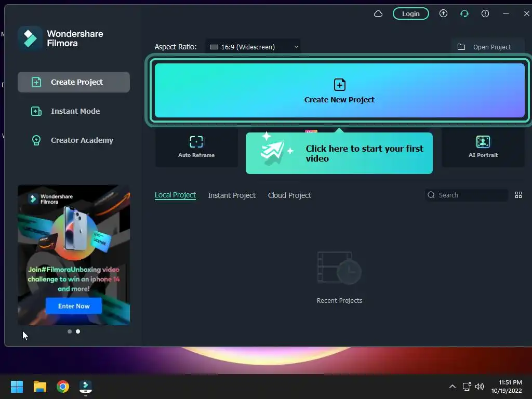Viewport: 532px width, 399px height.
Task: Show hidden system tray icons
Action: [453, 387]
